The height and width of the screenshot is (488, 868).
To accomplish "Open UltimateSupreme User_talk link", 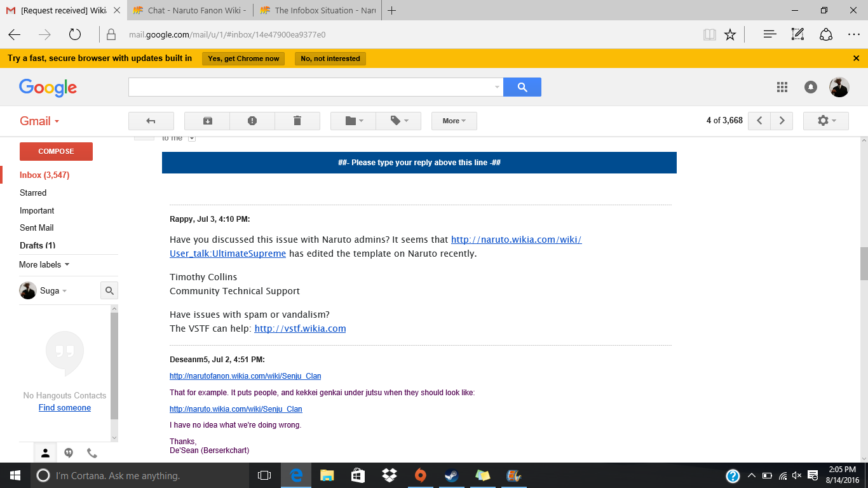I will [x=376, y=247].
